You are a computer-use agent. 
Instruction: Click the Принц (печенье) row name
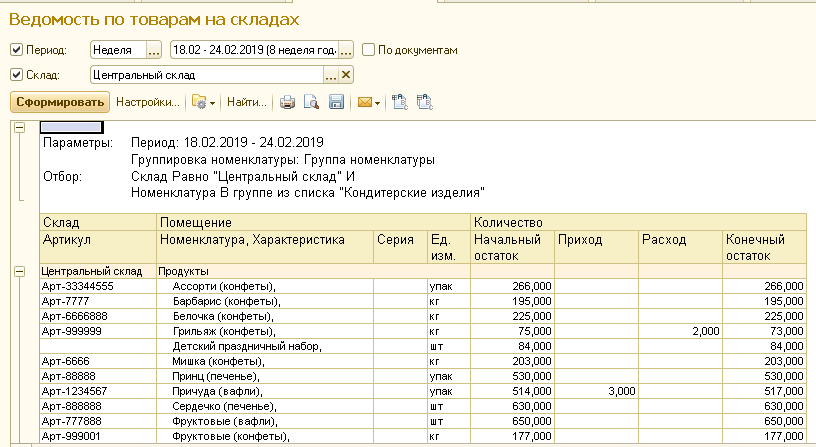[x=216, y=376]
